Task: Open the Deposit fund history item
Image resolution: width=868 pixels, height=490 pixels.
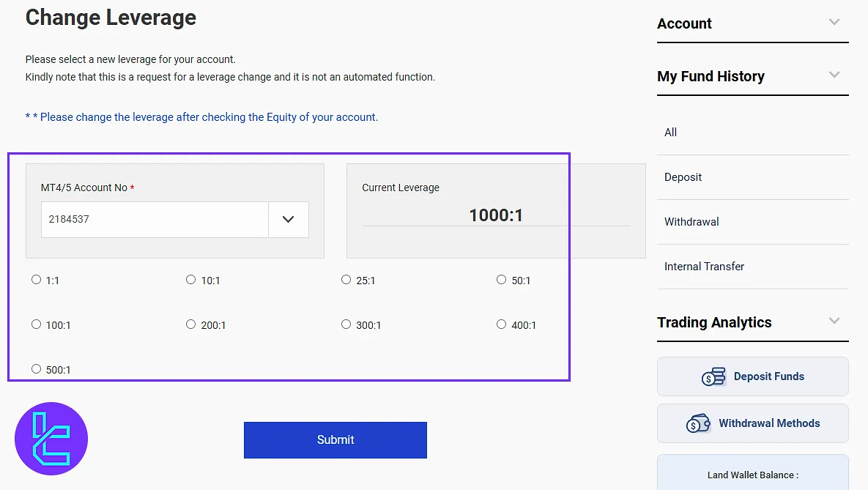Action: (x=683, y=177)
